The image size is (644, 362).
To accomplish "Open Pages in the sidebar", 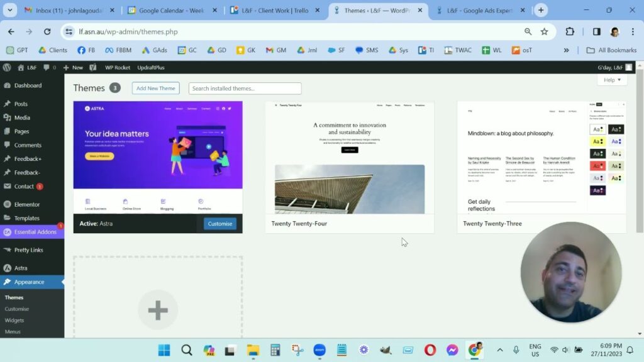I will tap(22, 131).
